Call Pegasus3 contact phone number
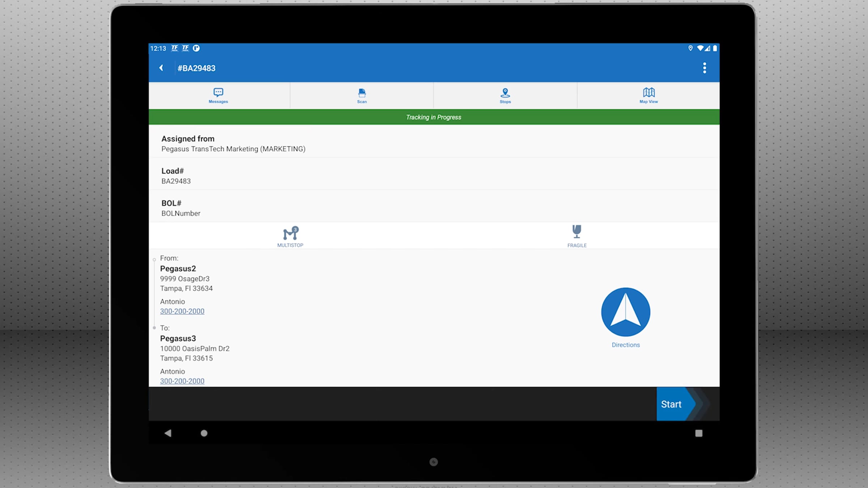Viewport: 868px width, 488px height. [182, 381]
